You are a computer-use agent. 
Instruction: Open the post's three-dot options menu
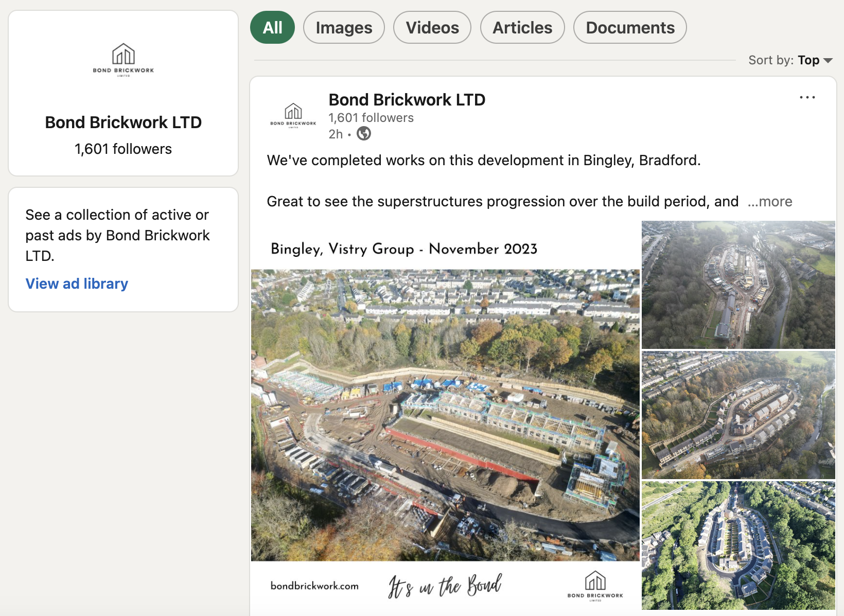coord(807,97)
